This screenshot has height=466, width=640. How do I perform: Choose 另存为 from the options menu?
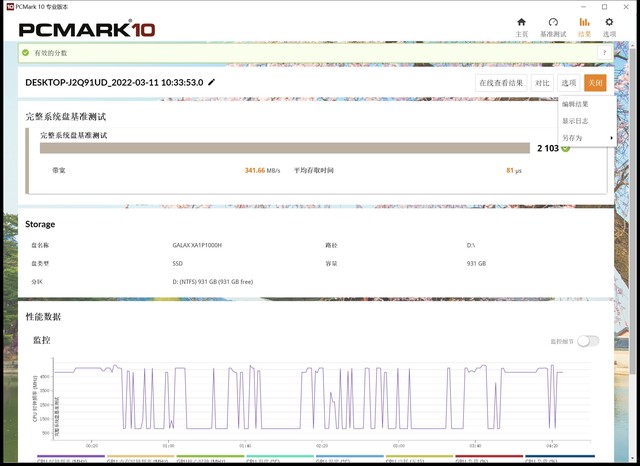(x=572, y=138)
